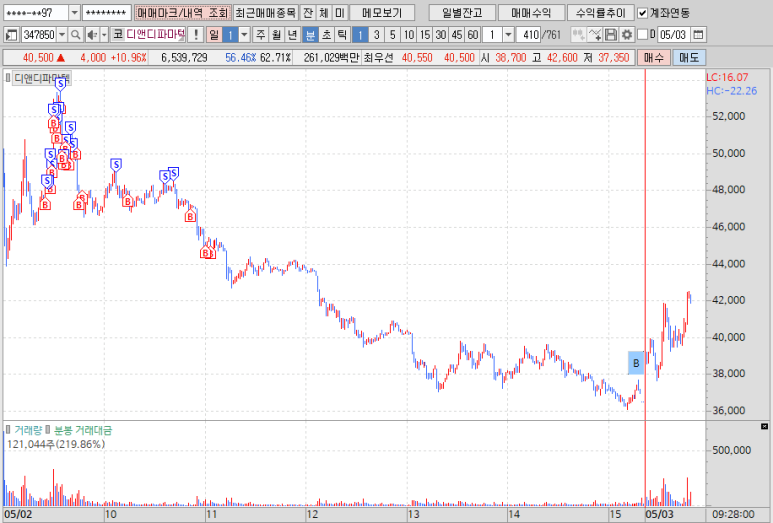Click the 미 unfilled orders button
This screenshot has width=773, height=523.
[x=340, y=13]
